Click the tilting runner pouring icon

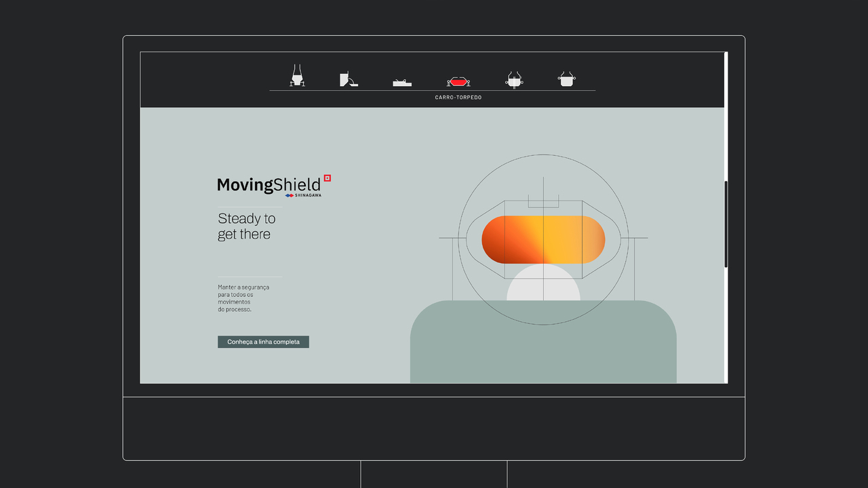348,79
